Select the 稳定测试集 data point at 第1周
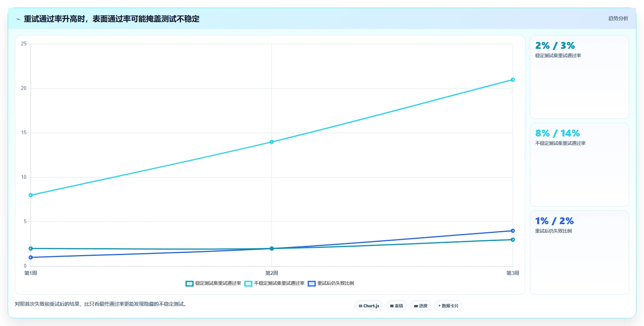 pyautogui.click(x=31, y=249)
